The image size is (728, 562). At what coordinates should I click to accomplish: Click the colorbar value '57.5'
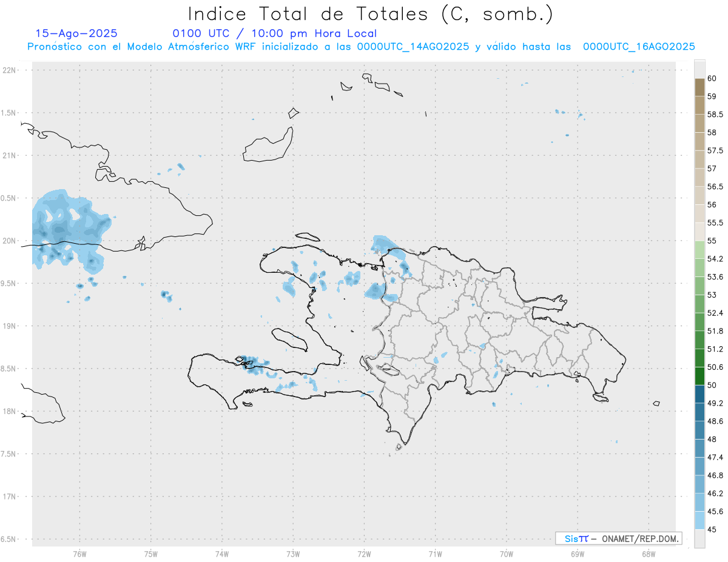(715, 150)
